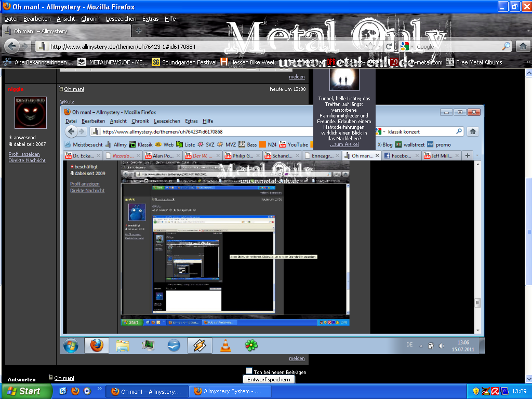Expand the quick launch overflow chevron

pyautogui.click(x=99, y=388)
